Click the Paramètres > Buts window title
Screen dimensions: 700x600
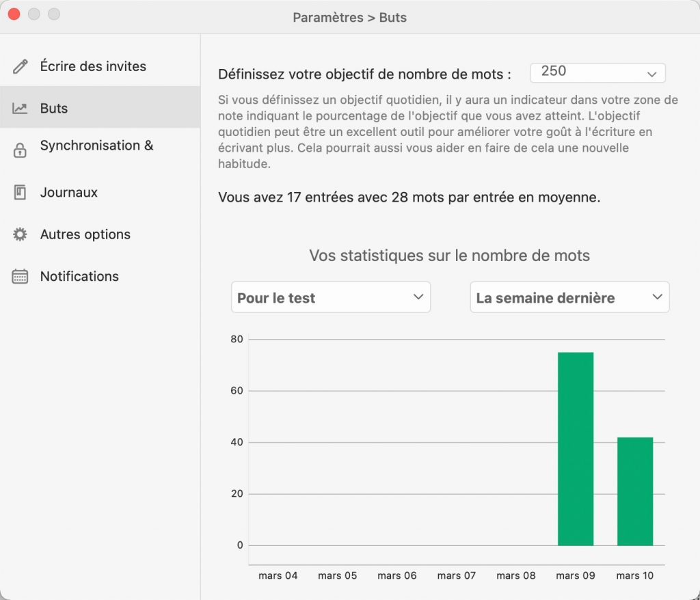(x=349, y=17)
